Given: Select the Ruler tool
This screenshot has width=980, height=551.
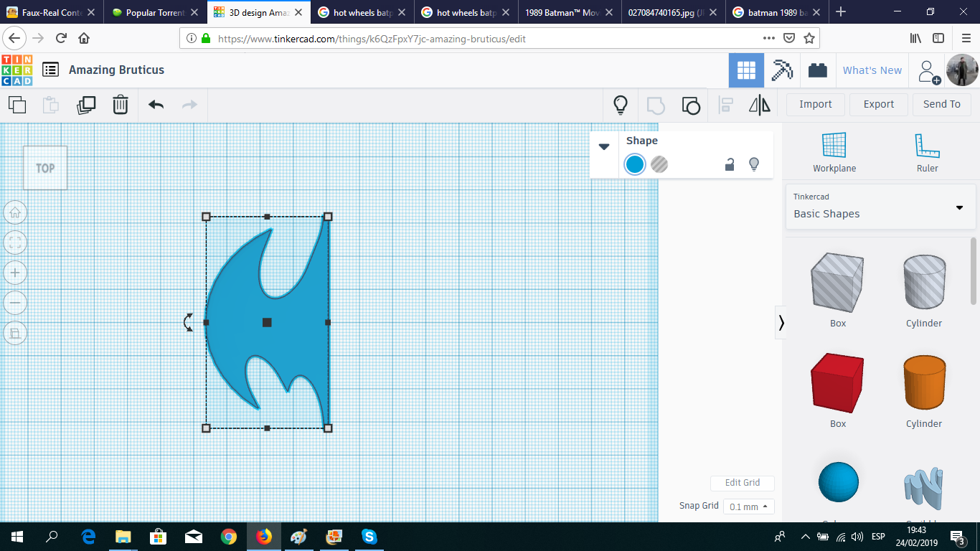Looking at the screenshot, I should pyautogui.click(x=927, y=153).
